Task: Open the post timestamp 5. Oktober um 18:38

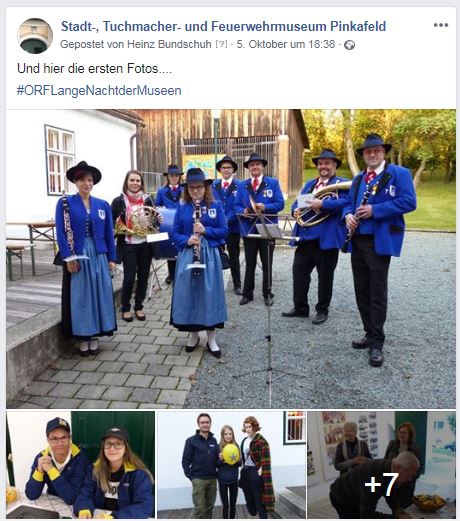Action: click(x=286, y=44)
